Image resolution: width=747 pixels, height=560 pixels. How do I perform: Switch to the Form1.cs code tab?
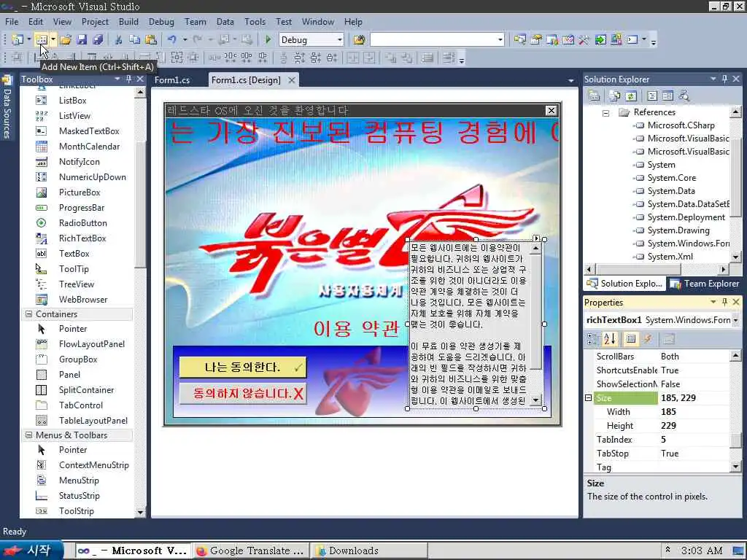pyautogui.click(x=172, y=80)
